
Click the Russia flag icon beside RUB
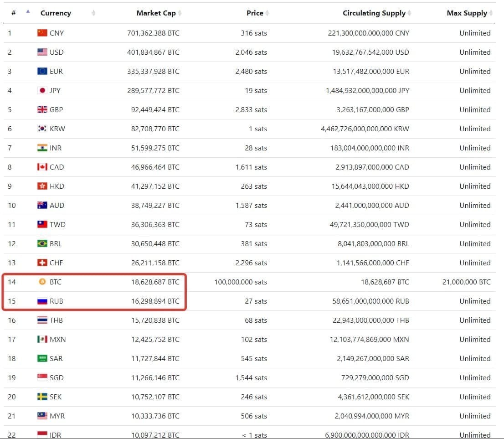click(x=42, y=301)
